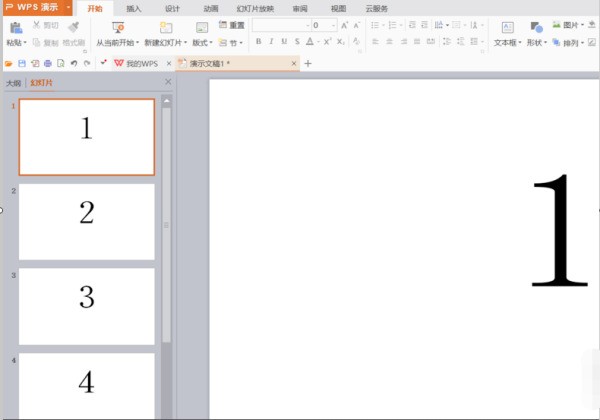This screenshot has width=600, height=420.
Task: Click the Shapes (形状) icon
Action: pyautogui.click(x=536, y=28)
